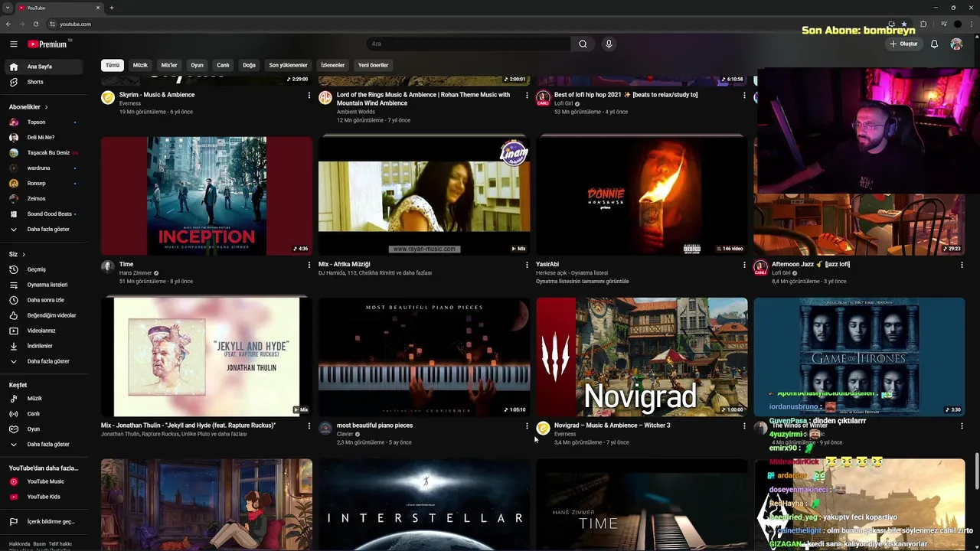980x551 pixels.
Task: Open Deli Mi Ne? channel
Action: coord(44,138)
